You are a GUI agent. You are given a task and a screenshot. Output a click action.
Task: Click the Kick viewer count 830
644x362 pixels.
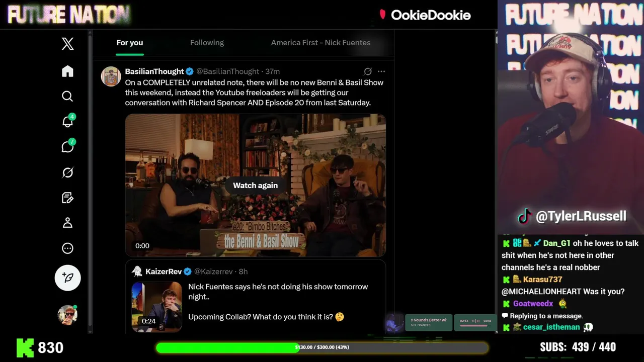pyautogui.click(x=51, y=347)
